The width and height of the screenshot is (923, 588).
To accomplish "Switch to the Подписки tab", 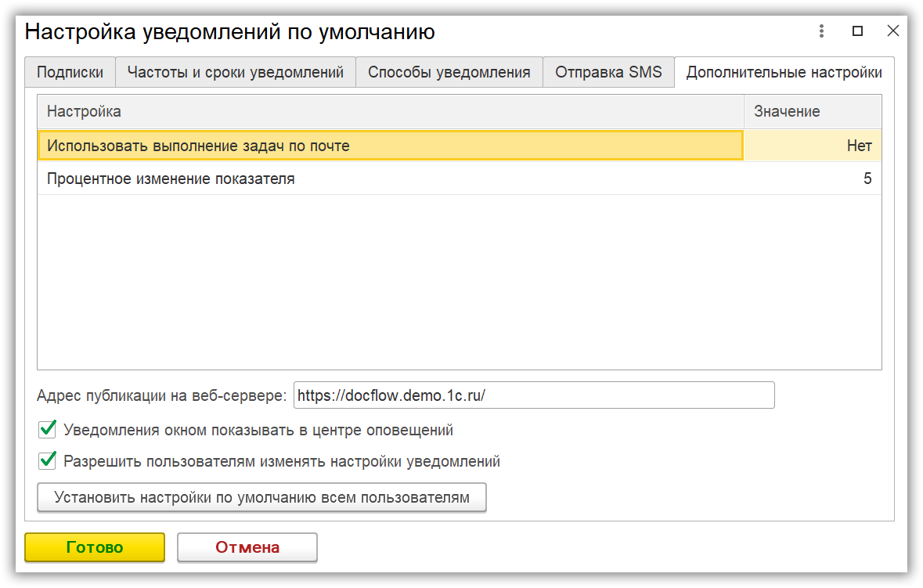I will point(70,72).
